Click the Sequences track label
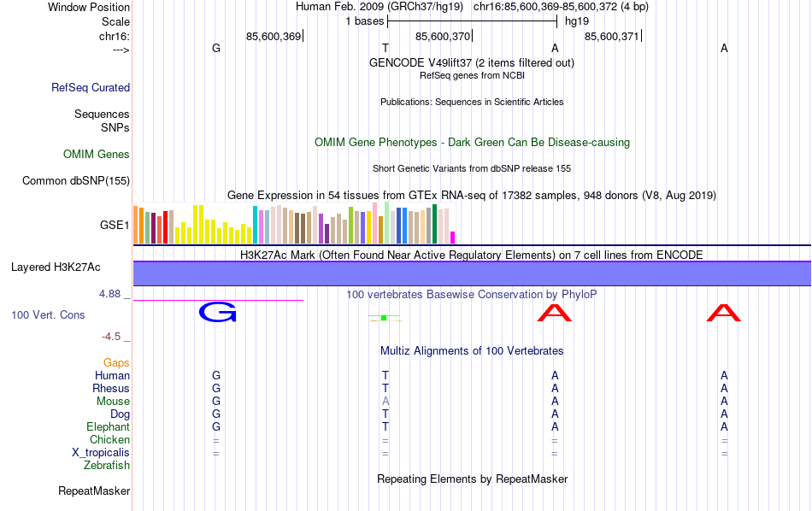Screen dimensions: 812x511 (x=102, y=114)
